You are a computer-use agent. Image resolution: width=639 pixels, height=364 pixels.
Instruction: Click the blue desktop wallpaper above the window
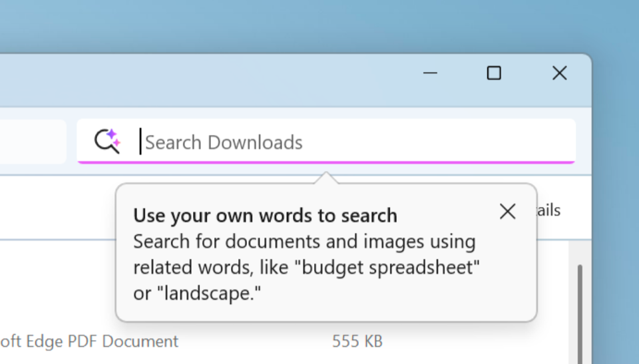(266, 27)
